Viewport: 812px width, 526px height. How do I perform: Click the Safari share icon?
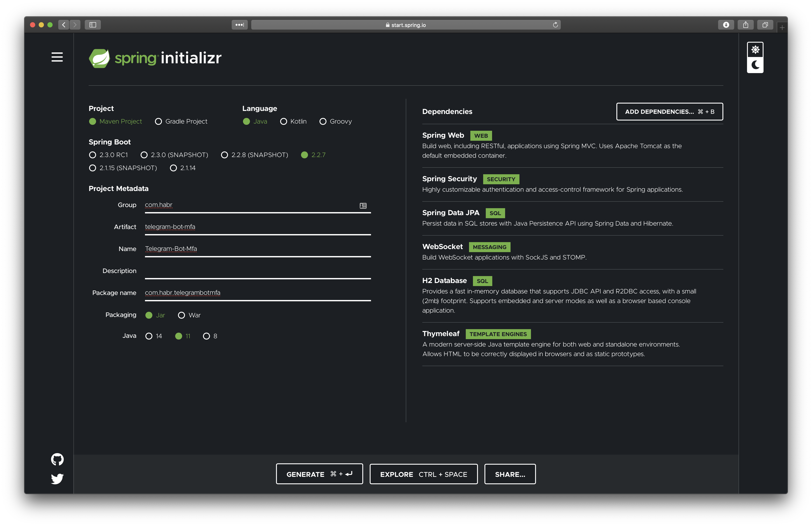(x=745, y=25)
